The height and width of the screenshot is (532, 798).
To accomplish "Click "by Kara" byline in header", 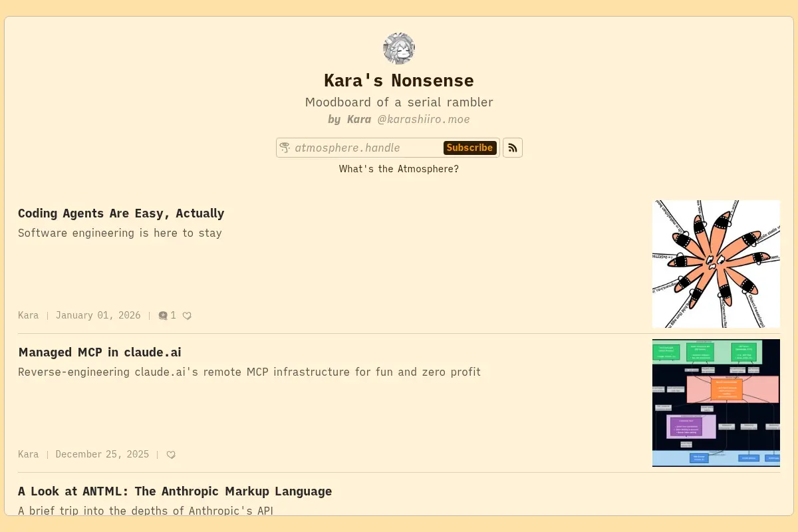I will (350, 120).
